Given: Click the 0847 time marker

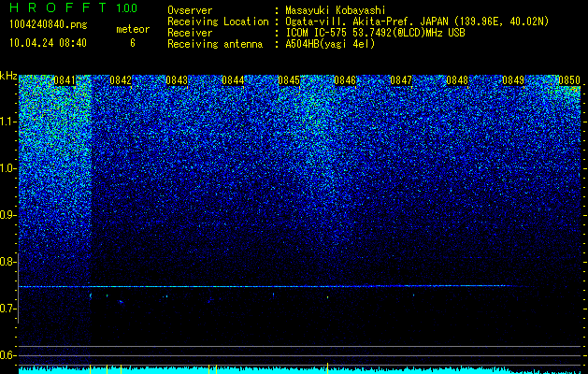Looking at the screenshot, I should click(x=401, y=80).
